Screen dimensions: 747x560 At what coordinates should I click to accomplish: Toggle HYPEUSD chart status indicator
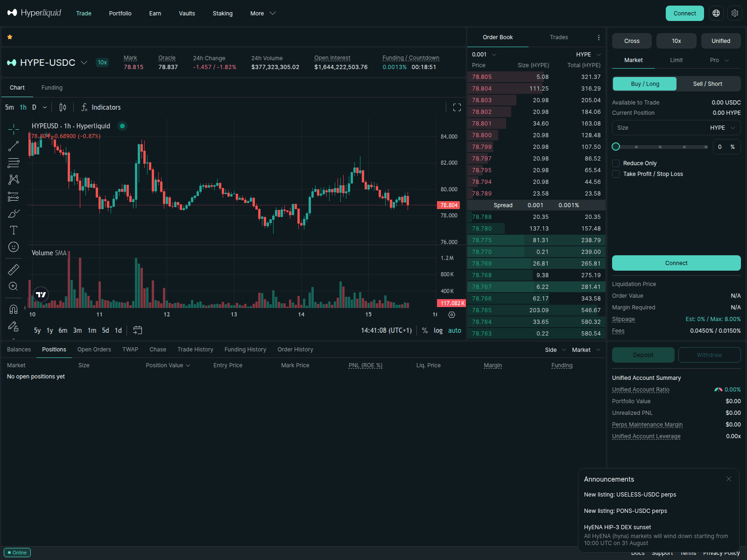pyautogui.click(x=122, y=126)
